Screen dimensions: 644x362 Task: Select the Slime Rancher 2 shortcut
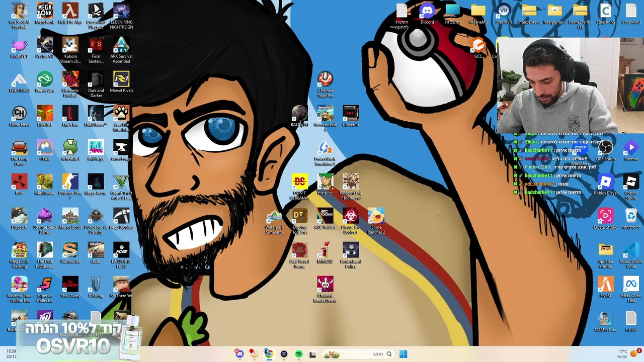(376, 221)
